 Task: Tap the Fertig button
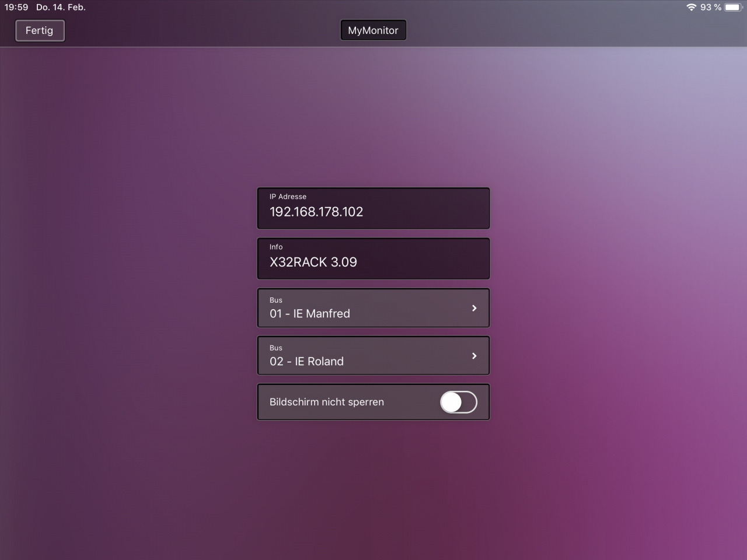(x=40, y=30)
